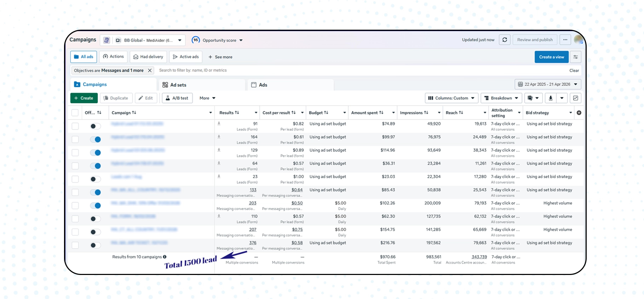This screenshot has height=299, width=644.
Task: Open the view settings sliders icon
Action: (x=576, y=57)
